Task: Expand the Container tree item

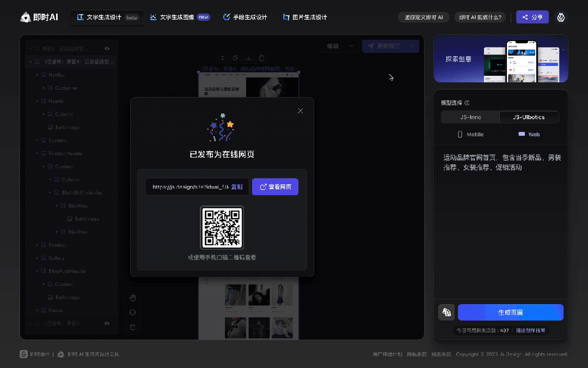Action: pos(44,88)
